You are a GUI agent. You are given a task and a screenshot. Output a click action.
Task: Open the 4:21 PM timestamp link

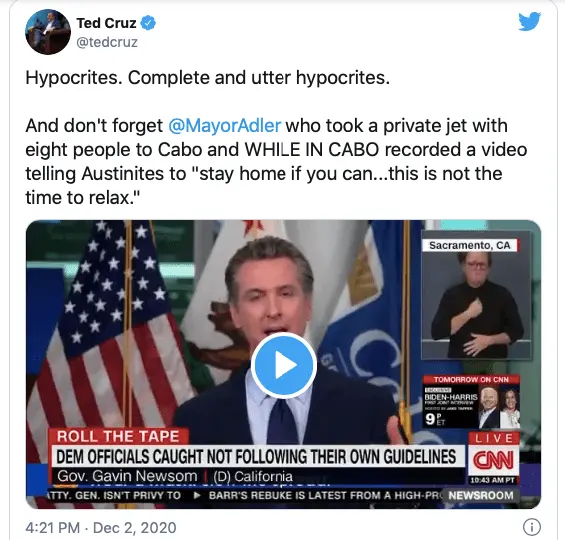(53, 528)
